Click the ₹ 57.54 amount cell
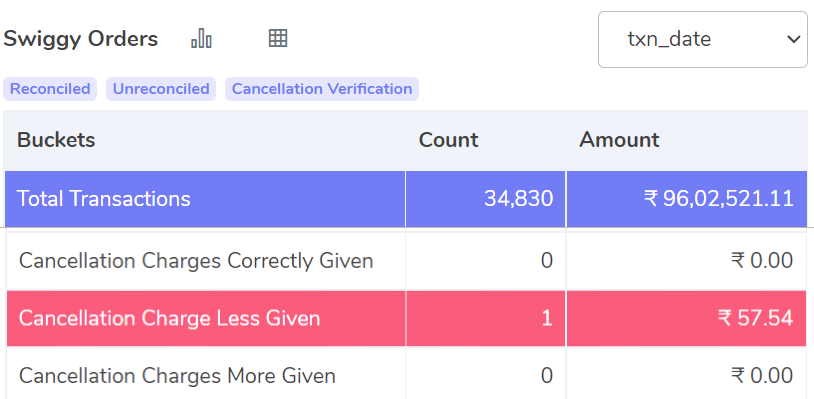Image resolution: width=814 pixels, height=399 pixels. [687, 318]
